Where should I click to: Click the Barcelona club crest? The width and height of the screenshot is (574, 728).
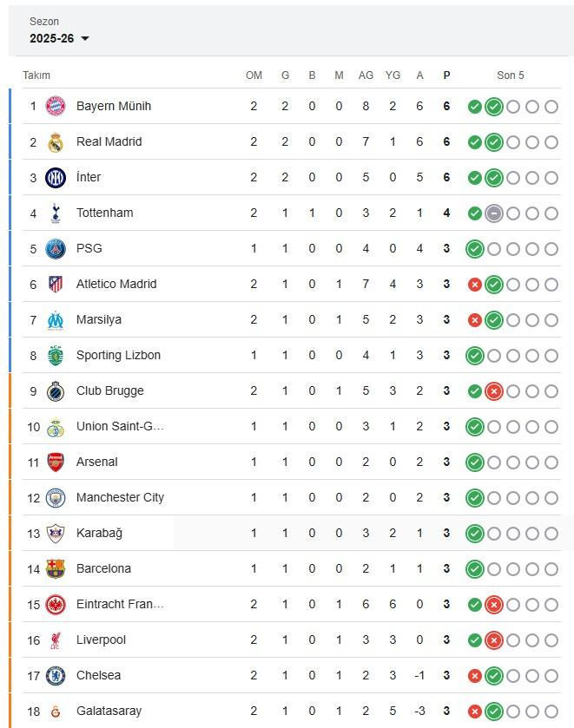[x=56, y=568]
